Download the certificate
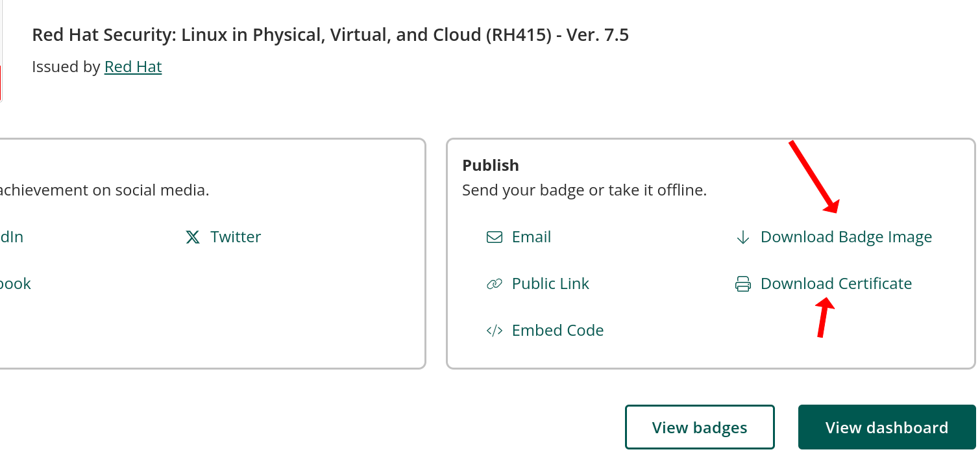The width and height of the screenshot is (980, 454). pyautogui.click(x=836, y=283)
